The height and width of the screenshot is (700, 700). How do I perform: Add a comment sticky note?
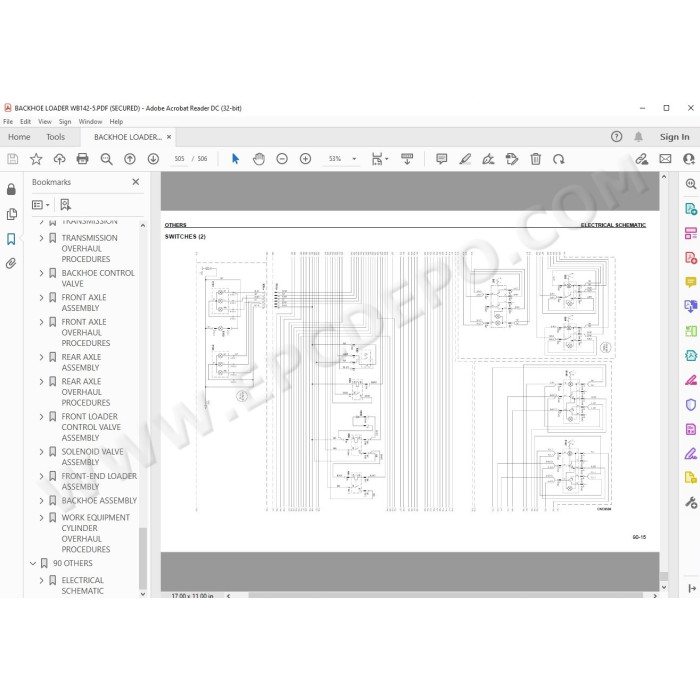pyautogui.click(x=442, y=159)
